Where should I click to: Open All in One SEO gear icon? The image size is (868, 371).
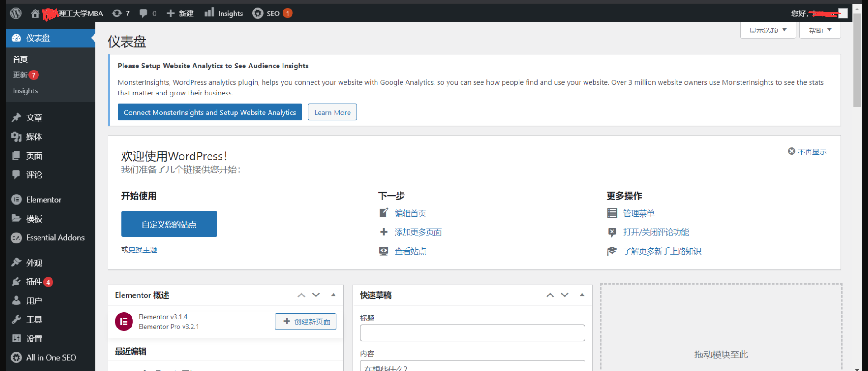tap(16, 357)
